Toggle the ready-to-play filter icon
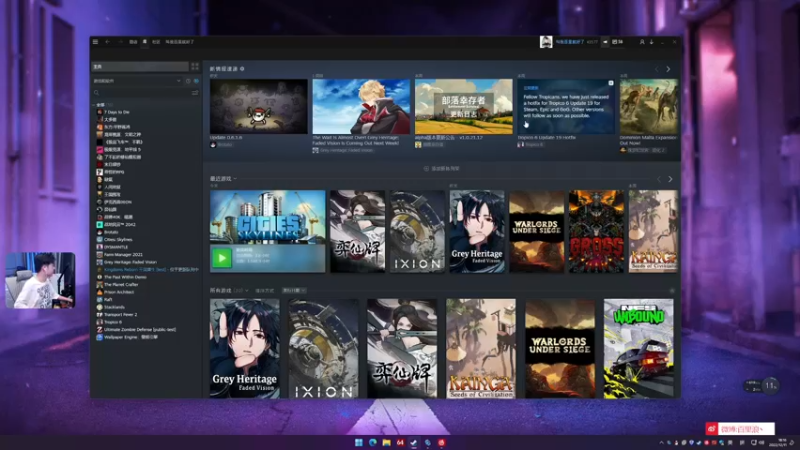Viewport: 800px width, 450px height. [x=196, y=81]
